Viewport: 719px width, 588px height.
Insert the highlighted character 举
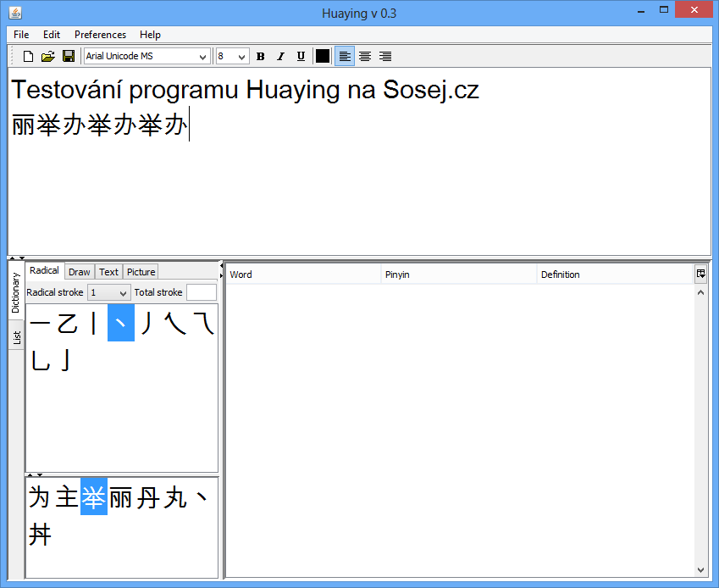(x=94, y=497)
